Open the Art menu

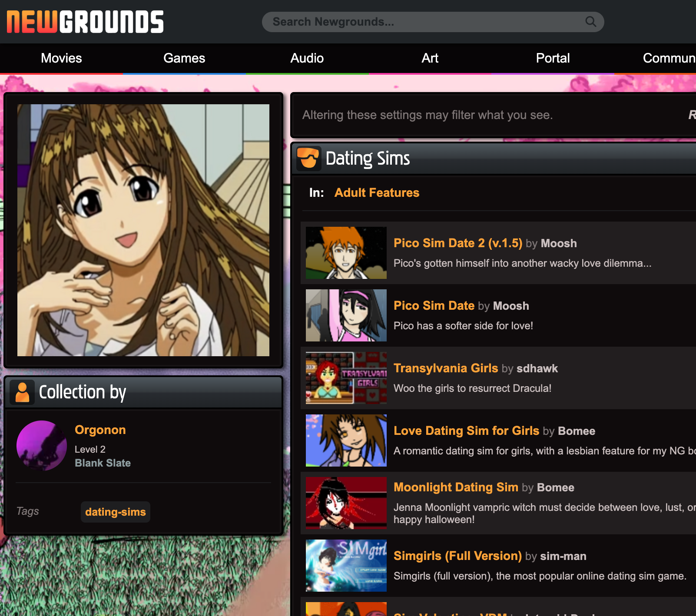coord(430,58)
